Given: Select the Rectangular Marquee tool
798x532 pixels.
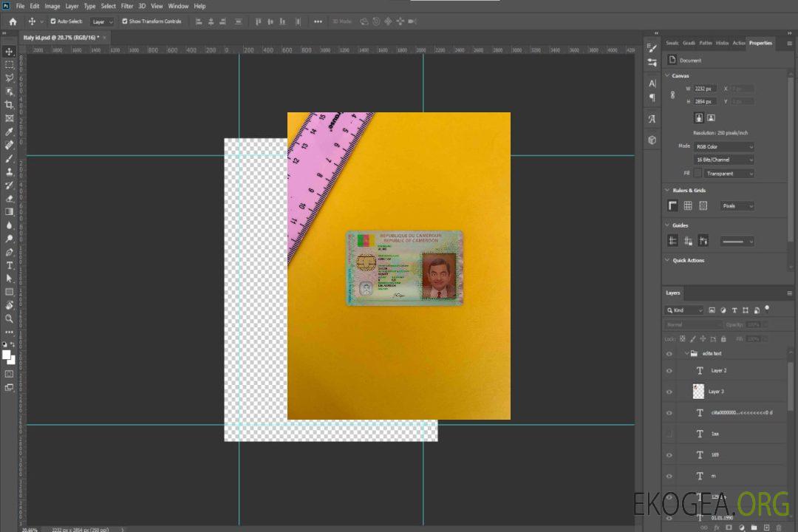Looking at the screenshot, I should point(9,65).
